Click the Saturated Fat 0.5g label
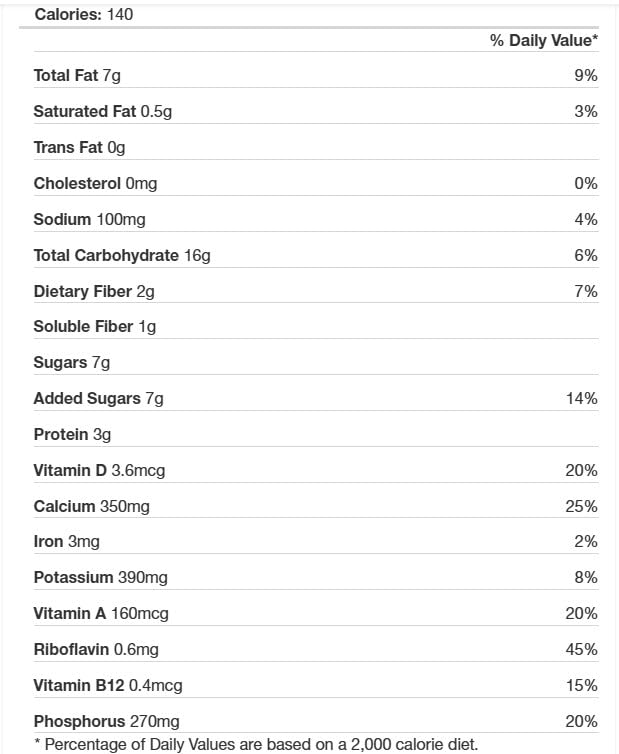619x754 pixels. pos(102,112)
